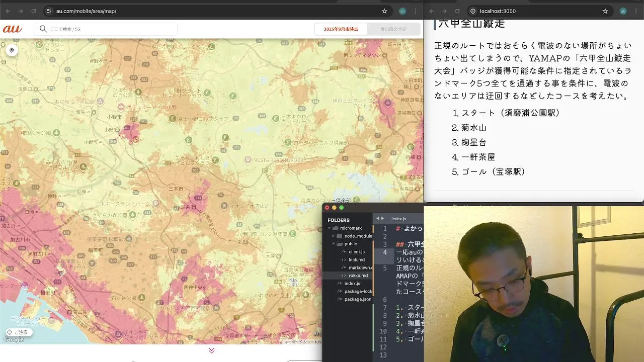This screenshot has height=362, width=644.
Task: Open index.js in the Sublime sidebar
Action: [x=352, y=284]
